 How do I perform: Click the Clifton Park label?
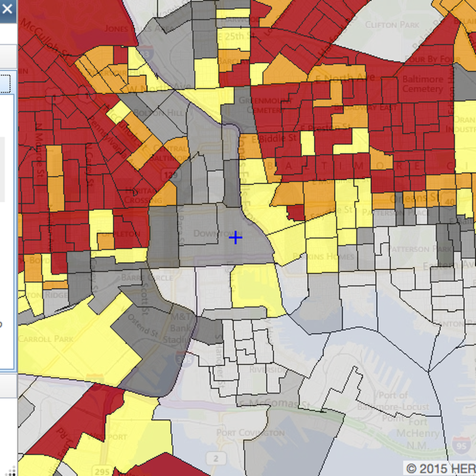coord(392,25)
